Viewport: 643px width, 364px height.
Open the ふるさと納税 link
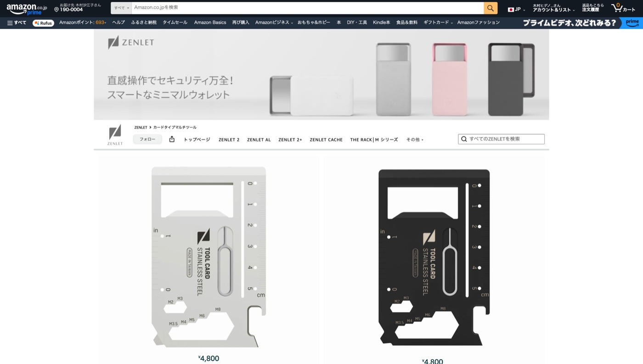(x=144, y=22)
